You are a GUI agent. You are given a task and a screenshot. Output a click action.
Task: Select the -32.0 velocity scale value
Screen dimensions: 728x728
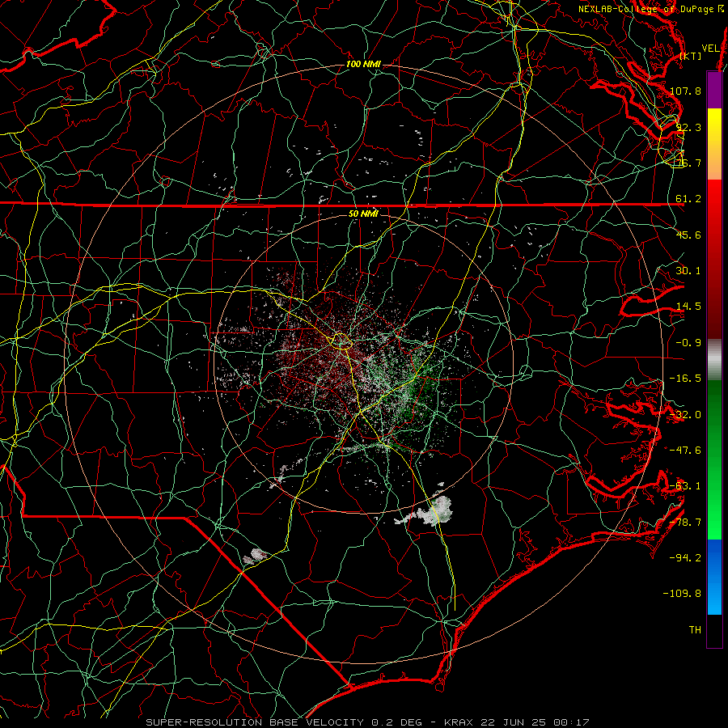pos(685,415)
